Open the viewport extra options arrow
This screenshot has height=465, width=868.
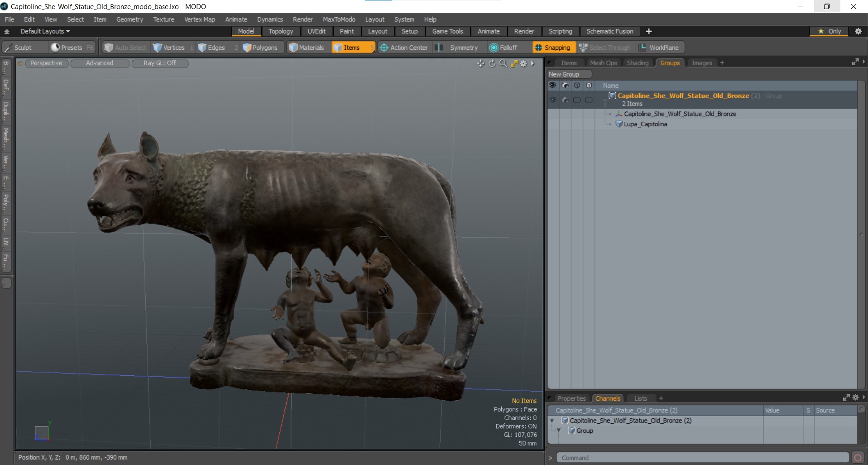pos(533,63)
